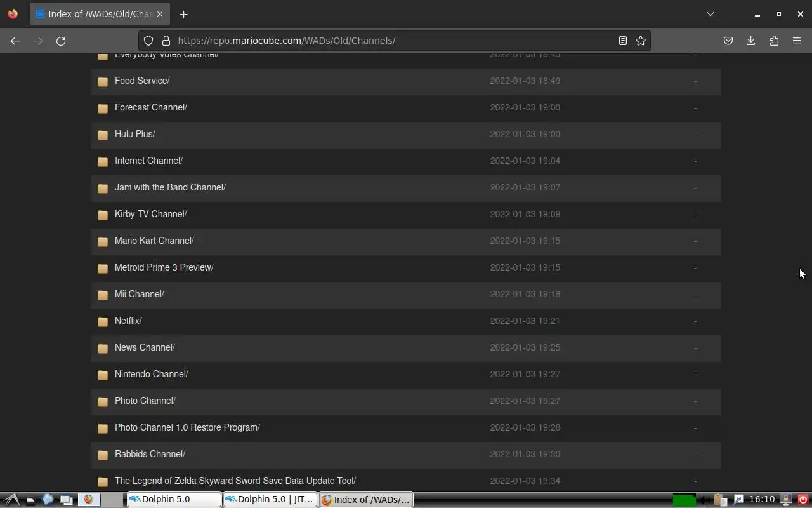The width and height of the screenshot is (812, 508).
Task: Click folder icon beside Hulu Plus/
Action: (103, 135)
